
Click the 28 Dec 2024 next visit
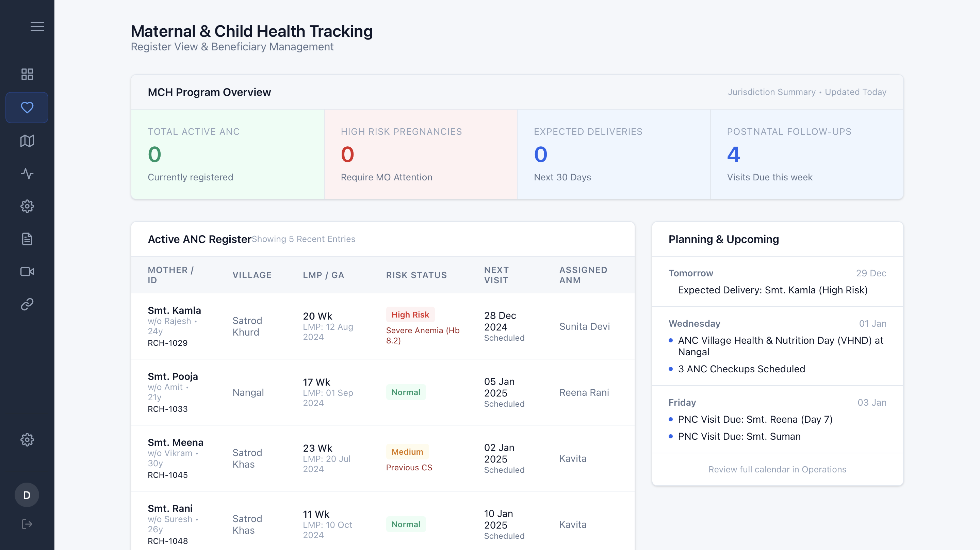pos(500,321)
